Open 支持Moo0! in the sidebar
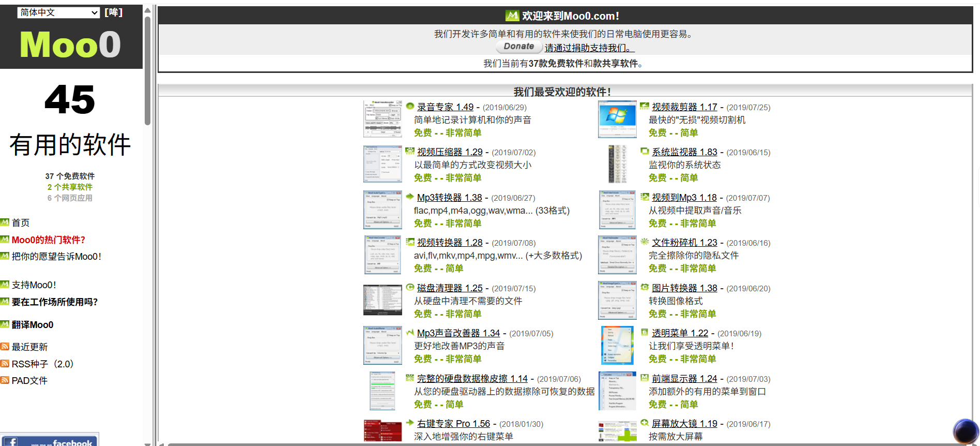The width and height of the screenshot is (980, 446). 34,285
